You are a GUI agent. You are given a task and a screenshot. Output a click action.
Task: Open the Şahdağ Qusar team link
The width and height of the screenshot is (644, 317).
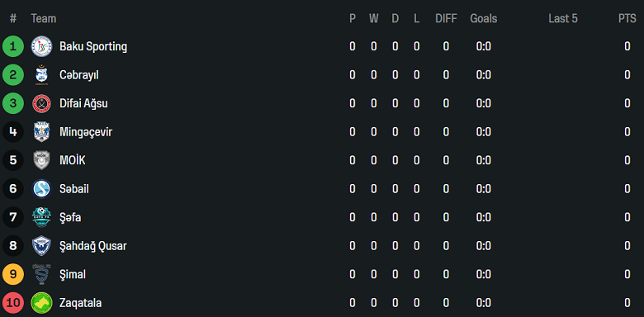click(93, 246)
